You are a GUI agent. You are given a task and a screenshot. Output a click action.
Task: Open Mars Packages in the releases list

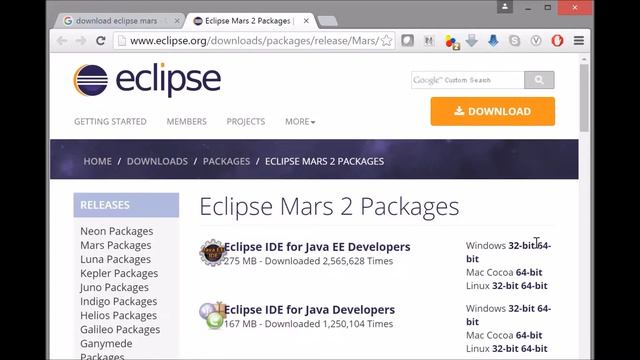(x=116, y=245)
